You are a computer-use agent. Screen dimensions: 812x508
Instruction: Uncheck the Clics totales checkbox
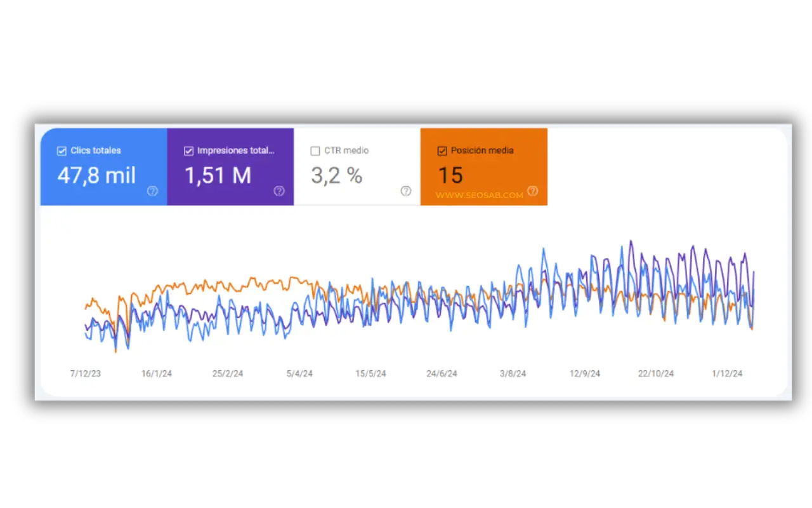62,151
